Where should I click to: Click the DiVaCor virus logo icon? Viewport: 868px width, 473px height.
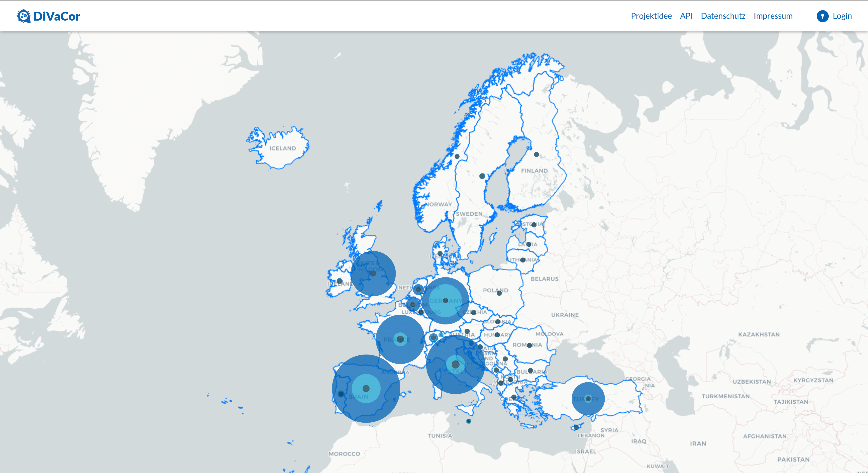(23, 16)
